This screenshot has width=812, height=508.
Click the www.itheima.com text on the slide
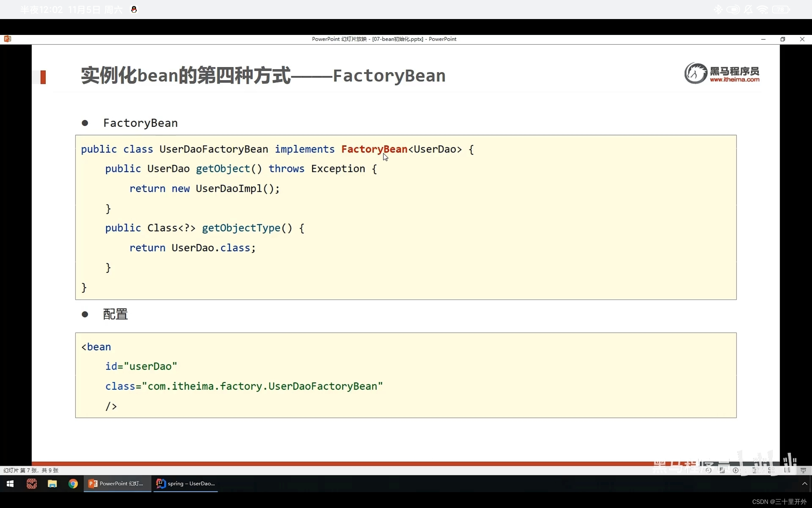pyautogui.click(x=735, y=80)
